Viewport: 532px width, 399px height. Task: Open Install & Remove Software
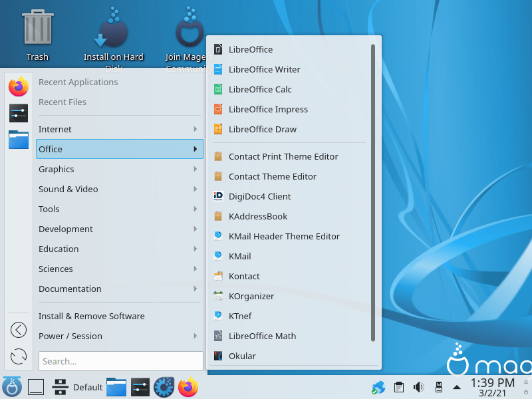point(120,317)
